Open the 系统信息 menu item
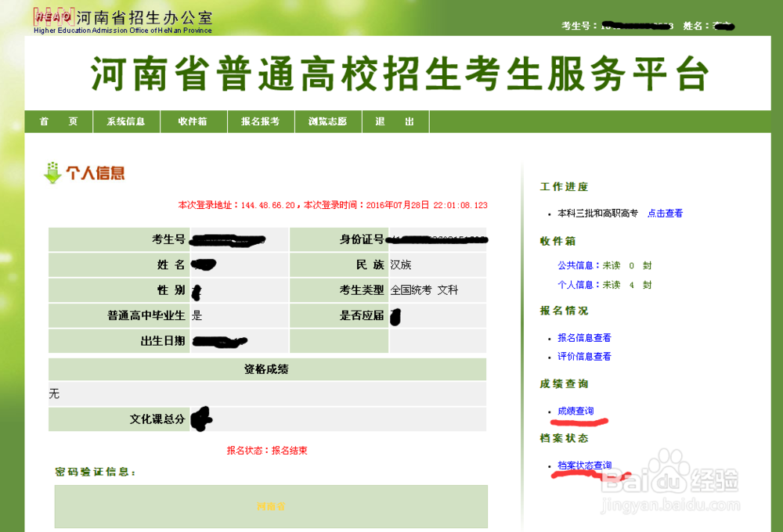This screenshot has height=532, width=783. tap(126, 121)
